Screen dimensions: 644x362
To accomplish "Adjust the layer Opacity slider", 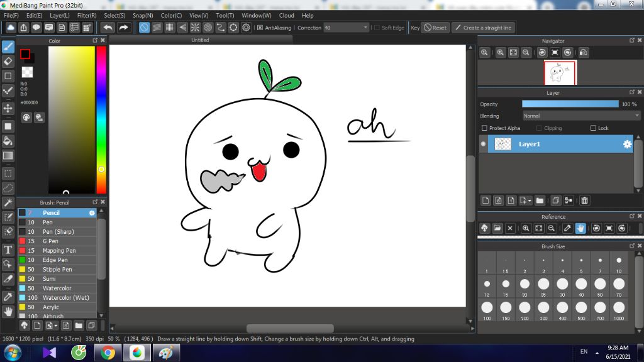I will tap(570, 104).
